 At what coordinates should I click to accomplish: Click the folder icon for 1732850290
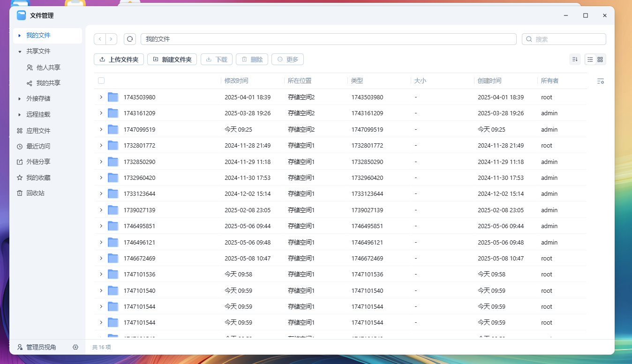click(x=113, y=162)
